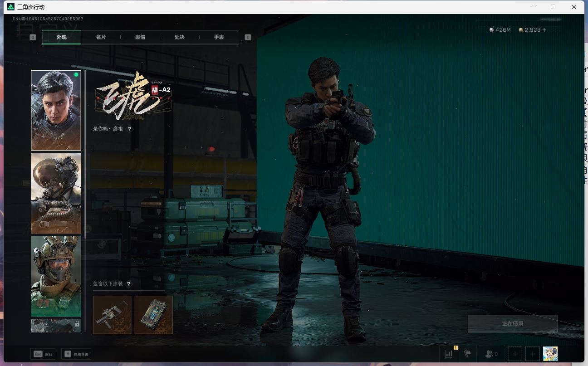Screen dimensions: 588x366
Task: Click the flag icon in bottom bar
Action: click(x=467, y=354)
